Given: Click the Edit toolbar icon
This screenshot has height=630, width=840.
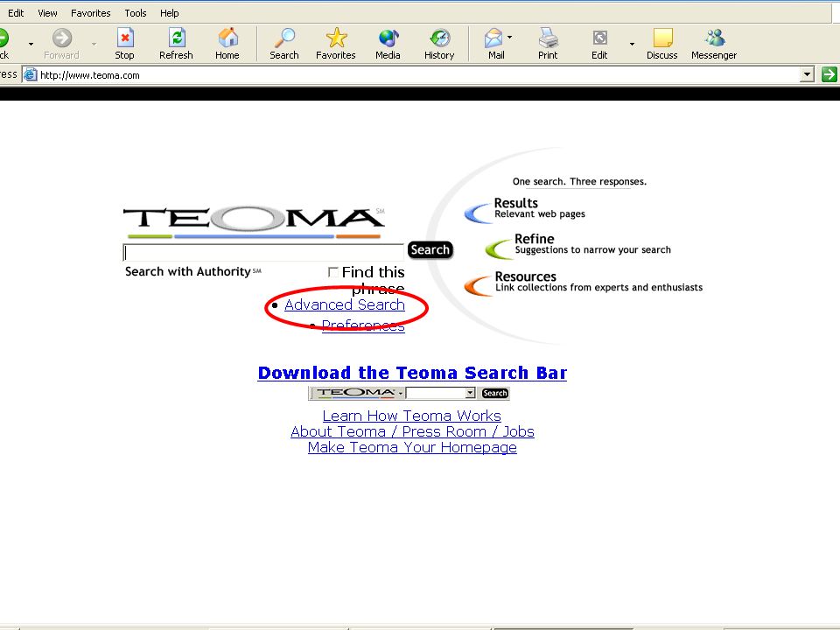Looking at the screenshot, I should pos(599,38).
